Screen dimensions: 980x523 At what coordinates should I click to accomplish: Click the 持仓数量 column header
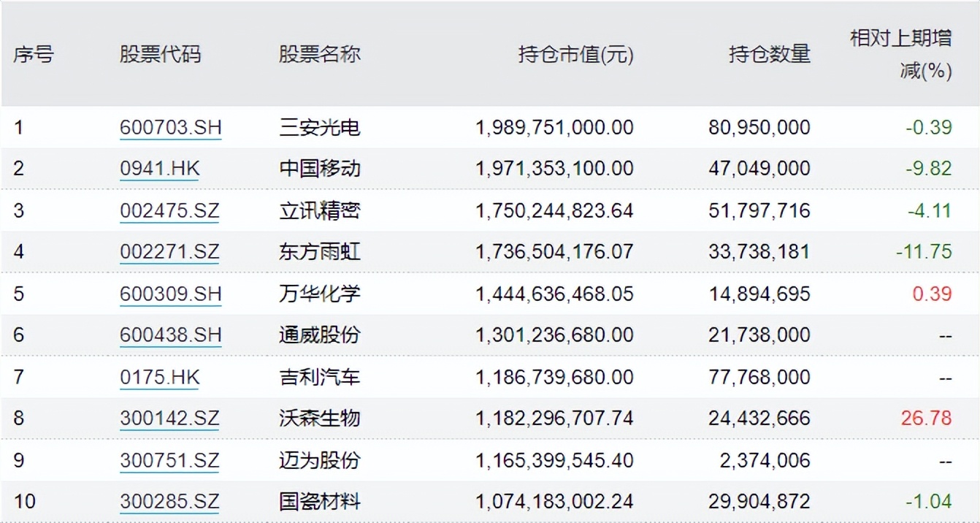pyautogui.click(x=770, y=55)
